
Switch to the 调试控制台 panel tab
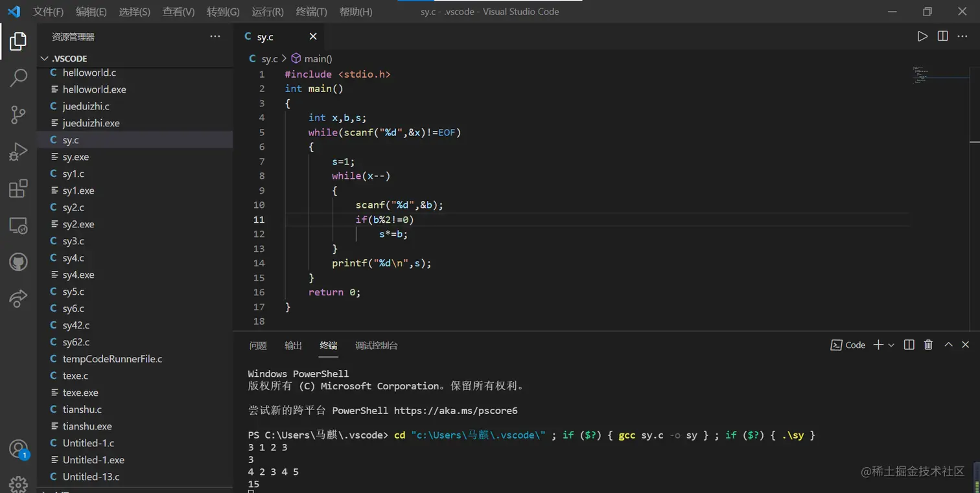click(x=377, y=345)
